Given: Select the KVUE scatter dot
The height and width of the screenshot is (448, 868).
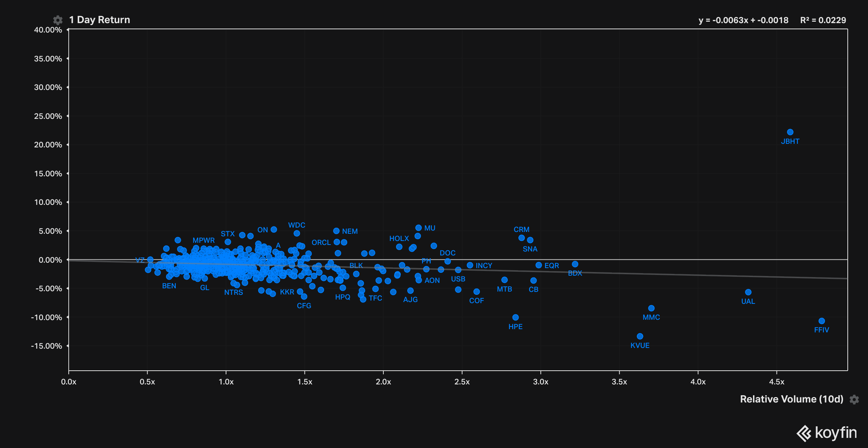Looking at the screenshot, I should pos(640,336).
